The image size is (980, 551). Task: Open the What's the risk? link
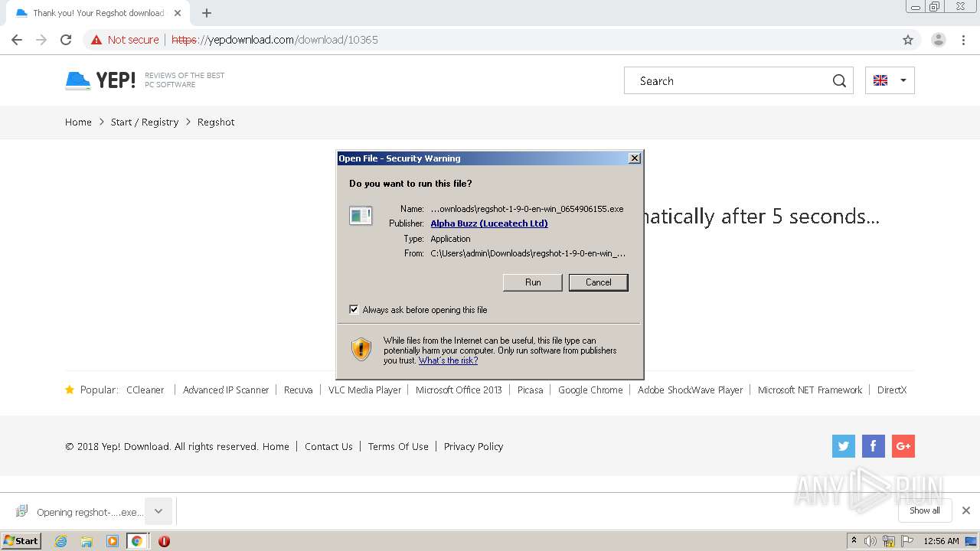[x=448, y=360]
